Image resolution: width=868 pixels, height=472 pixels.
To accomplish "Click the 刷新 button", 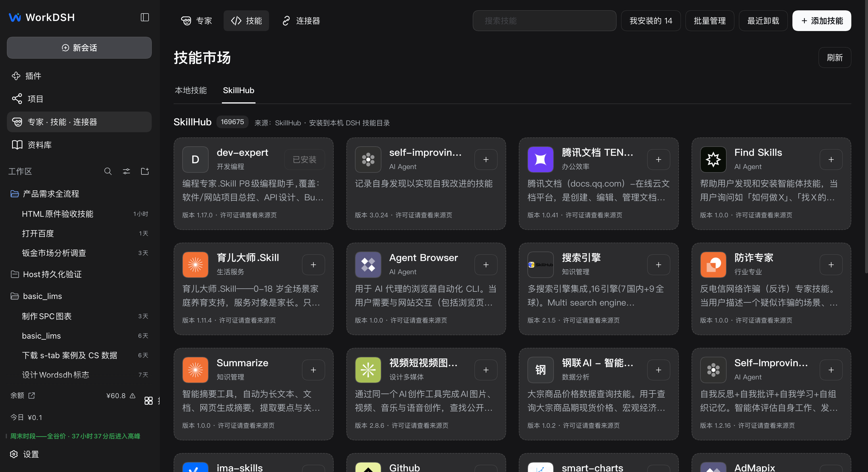I will coord(834,57).
